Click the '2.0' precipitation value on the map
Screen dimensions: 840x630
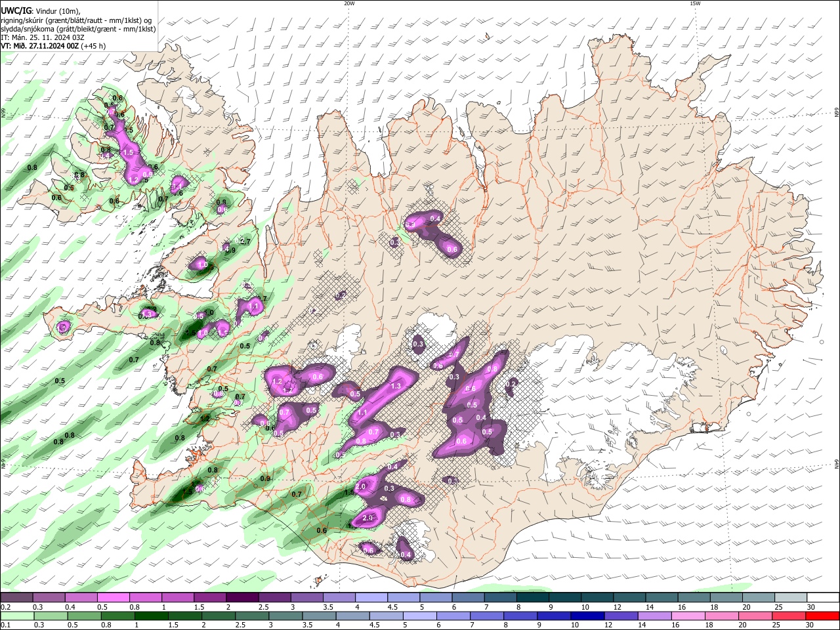pyautogui.click(x=360, y=487)
